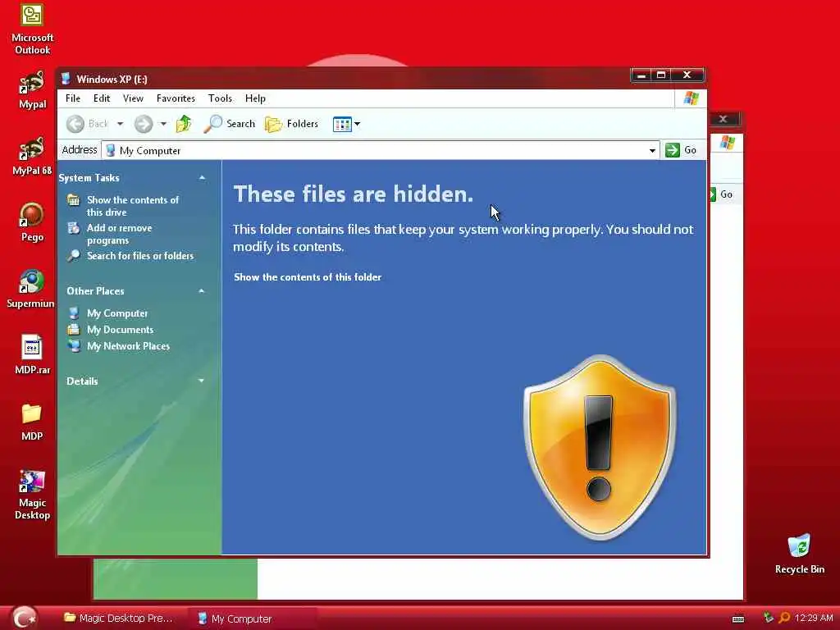Launch Mypal browser desktop shortcut
This screenshot has height=630, width=840.
coord(32,90)
